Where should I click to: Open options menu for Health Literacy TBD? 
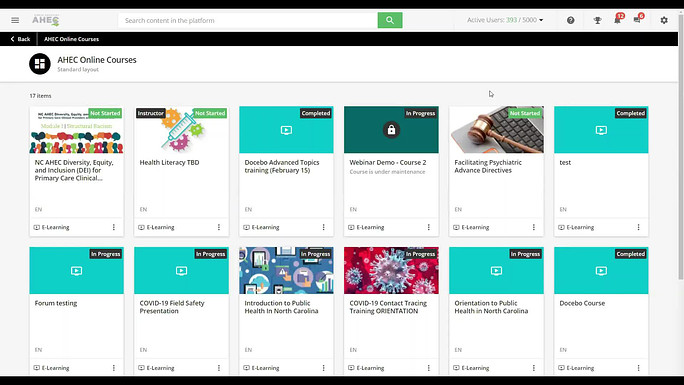(219, 227)
